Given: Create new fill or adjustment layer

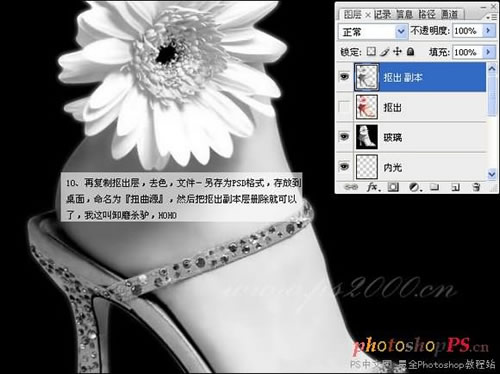Looking at the screenshot, I should pyautogui.click(x=414, y=187).
